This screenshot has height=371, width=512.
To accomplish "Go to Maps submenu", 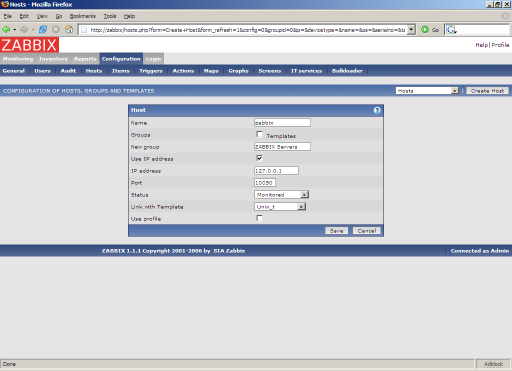I will [x=211, y=71].
